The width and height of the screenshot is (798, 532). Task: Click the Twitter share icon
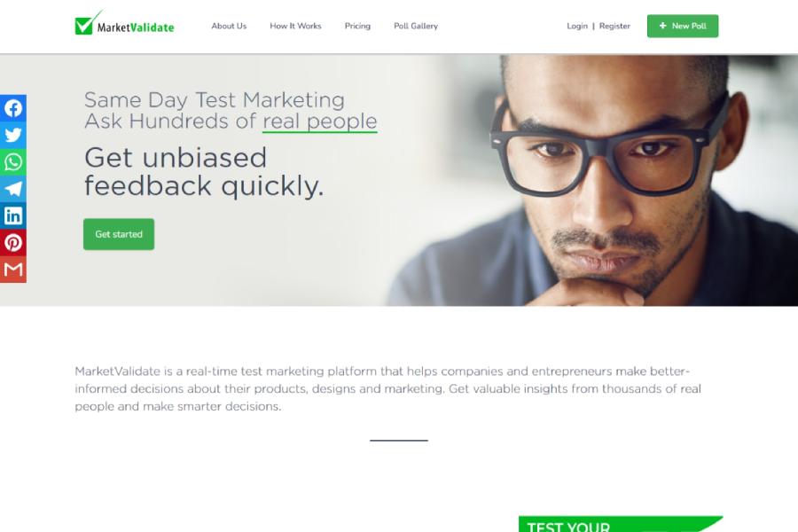(13, 135)
